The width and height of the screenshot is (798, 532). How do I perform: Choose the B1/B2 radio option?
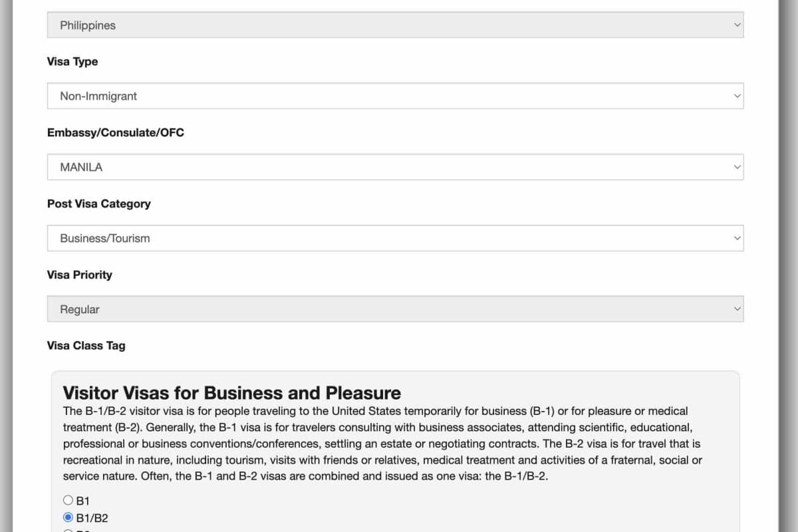[x=68, y=517]
